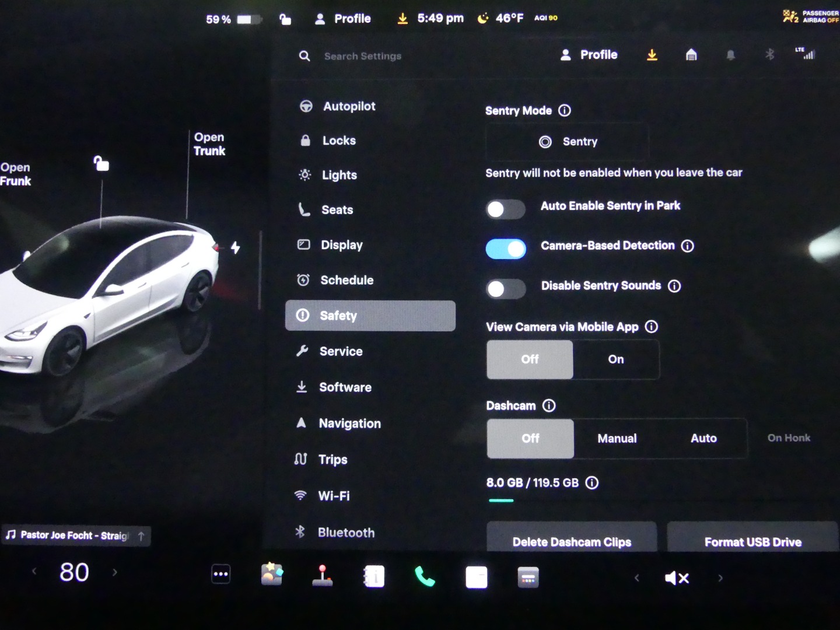The width and height of the screenshot is (840, 630).
Task: Open the Autopilot settings menu
Action: pyautogui.click(x=349, y=107)
